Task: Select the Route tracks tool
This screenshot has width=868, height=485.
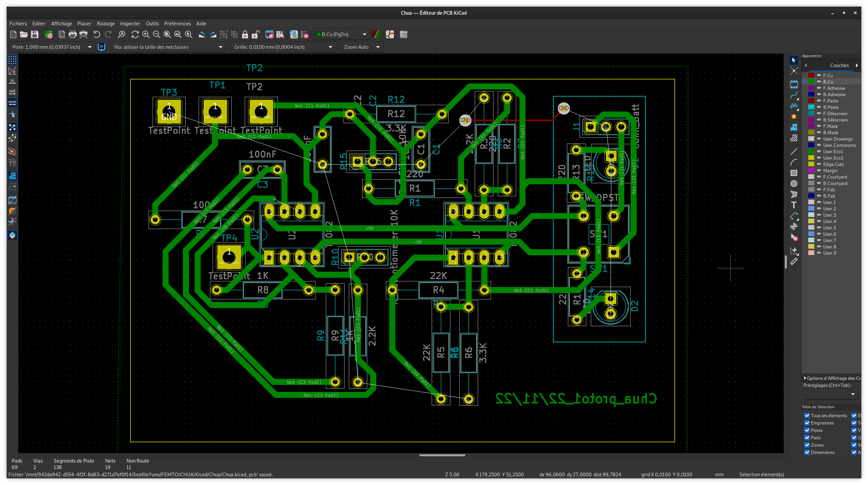Action: [794, 95]
